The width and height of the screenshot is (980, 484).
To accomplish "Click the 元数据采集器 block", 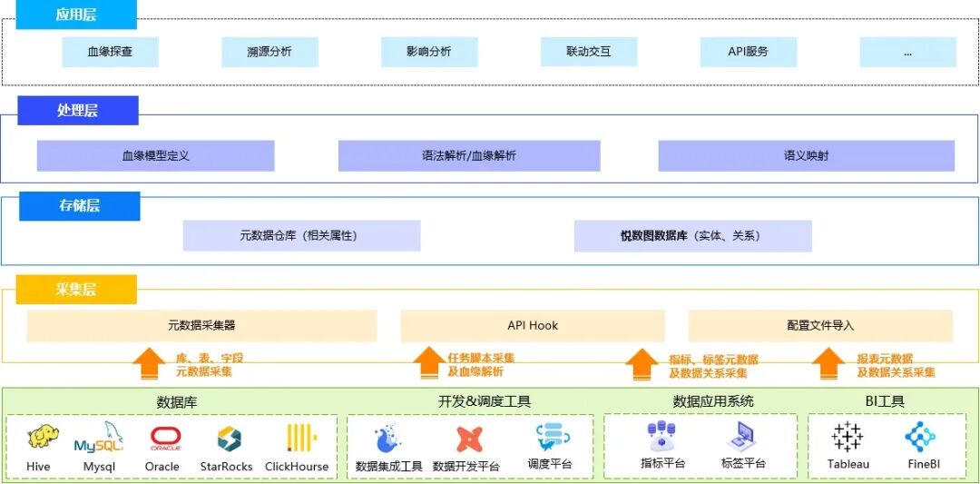I will tap(201, 326).
